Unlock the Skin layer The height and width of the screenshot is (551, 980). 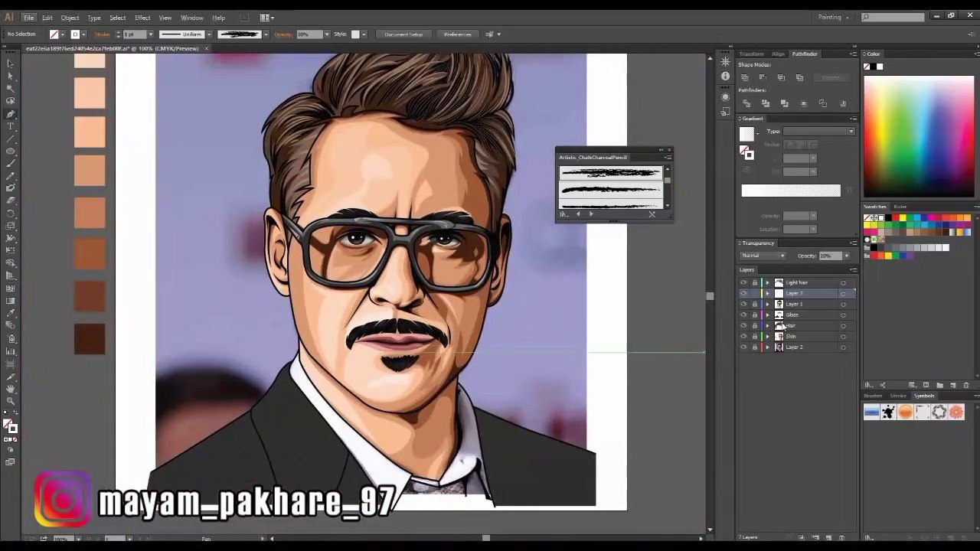click(754, 336)
